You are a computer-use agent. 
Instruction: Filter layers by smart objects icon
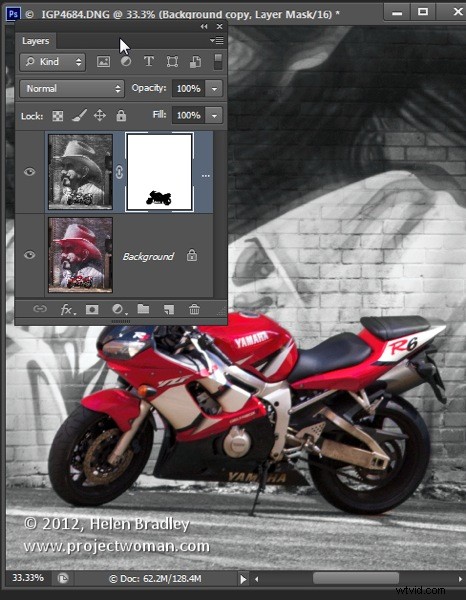pyautogui.click(x=195, y=62)
